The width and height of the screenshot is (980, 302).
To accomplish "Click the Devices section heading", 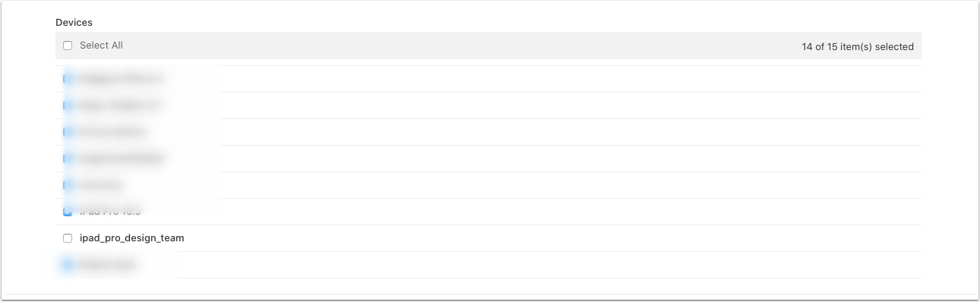I will pyautogui.click(x=74, y=23).
